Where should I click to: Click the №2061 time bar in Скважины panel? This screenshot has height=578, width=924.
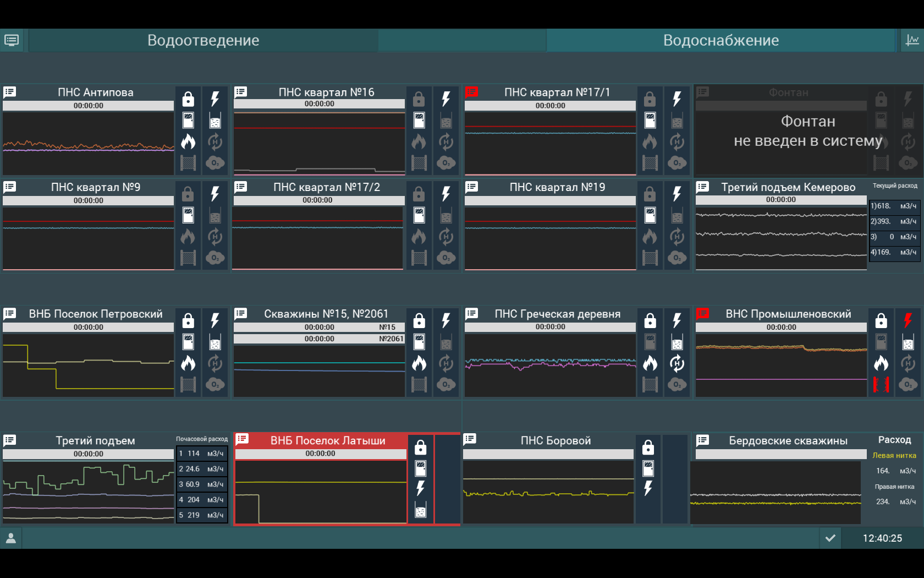[319, 339]
